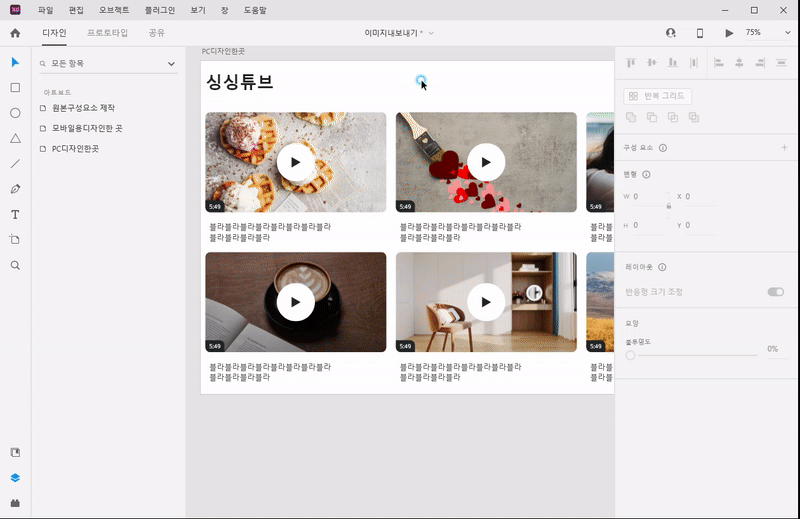800x519 pixels.
Task: Click the boolean Exclude overlap icon
Action: click(694, 117)
